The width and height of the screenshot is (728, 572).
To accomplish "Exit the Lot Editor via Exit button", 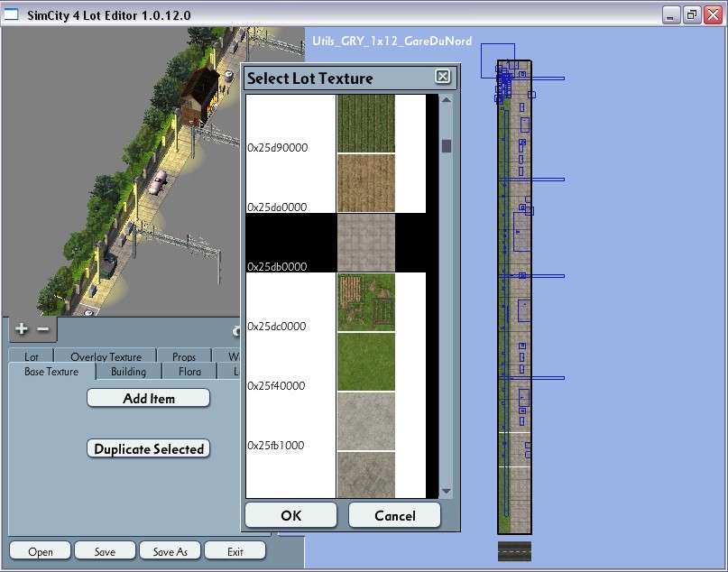I will [x=235, y=551].
